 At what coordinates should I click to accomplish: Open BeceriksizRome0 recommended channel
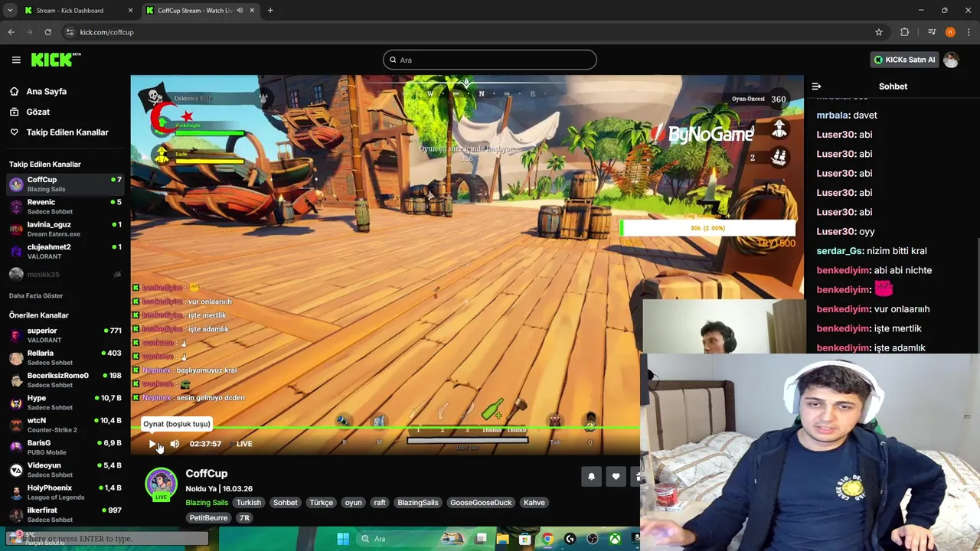(65, 380)
